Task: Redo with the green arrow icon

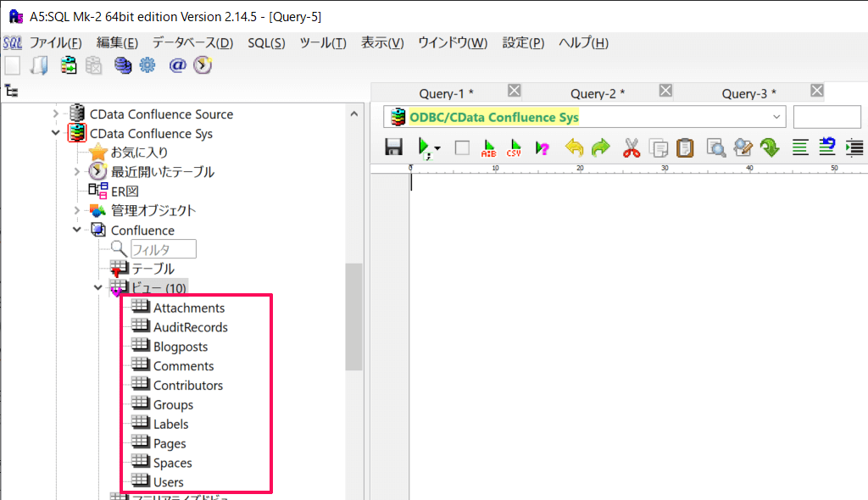Action: [601, 147]
